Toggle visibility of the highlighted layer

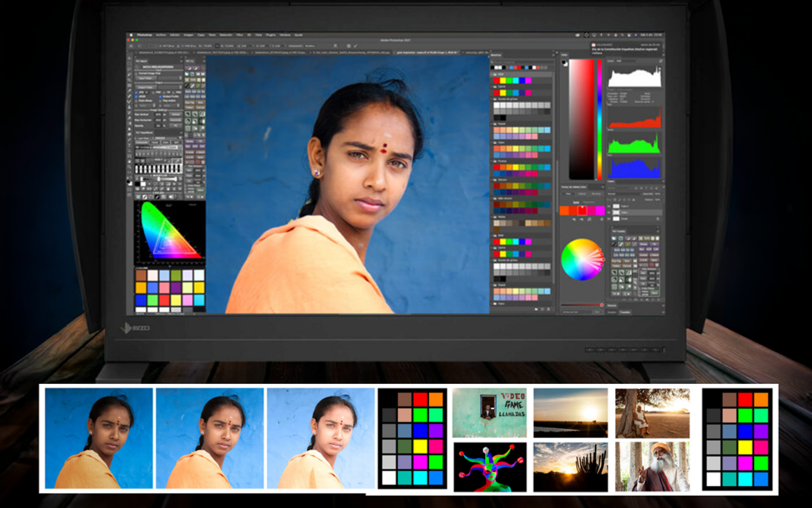click(610, 212)
